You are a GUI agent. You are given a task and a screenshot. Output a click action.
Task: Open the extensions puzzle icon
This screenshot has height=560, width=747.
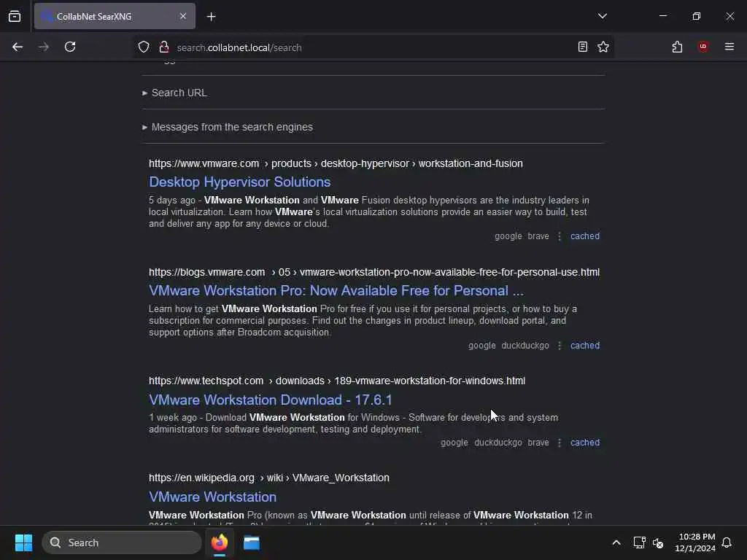pos(677,47)
